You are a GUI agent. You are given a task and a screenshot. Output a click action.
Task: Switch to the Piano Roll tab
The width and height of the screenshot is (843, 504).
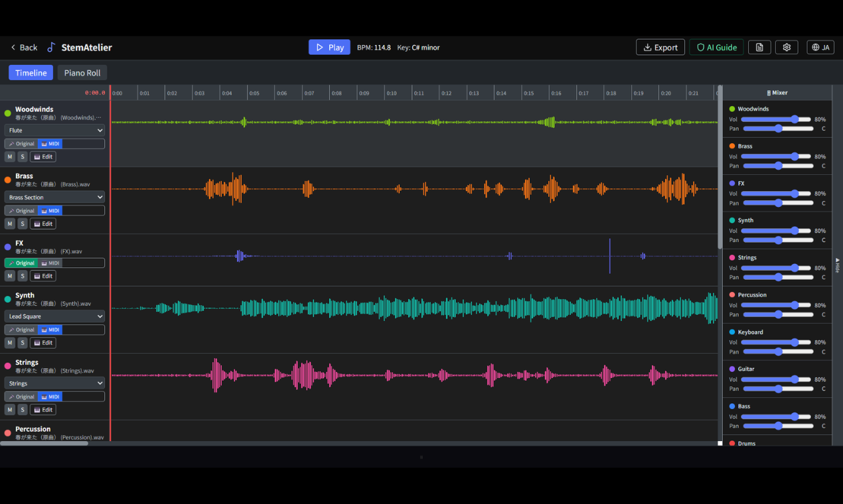[x=82, y=73]
